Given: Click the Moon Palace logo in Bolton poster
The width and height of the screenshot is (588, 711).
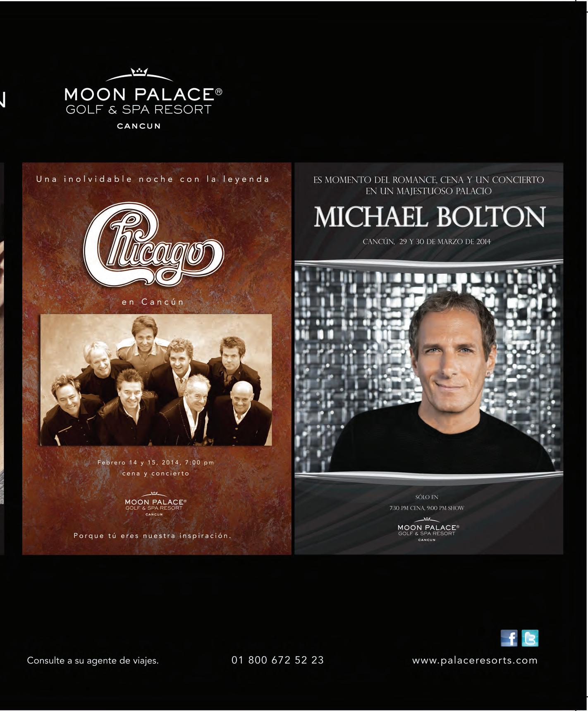Looking at the screenshot, I should point(428,529).
